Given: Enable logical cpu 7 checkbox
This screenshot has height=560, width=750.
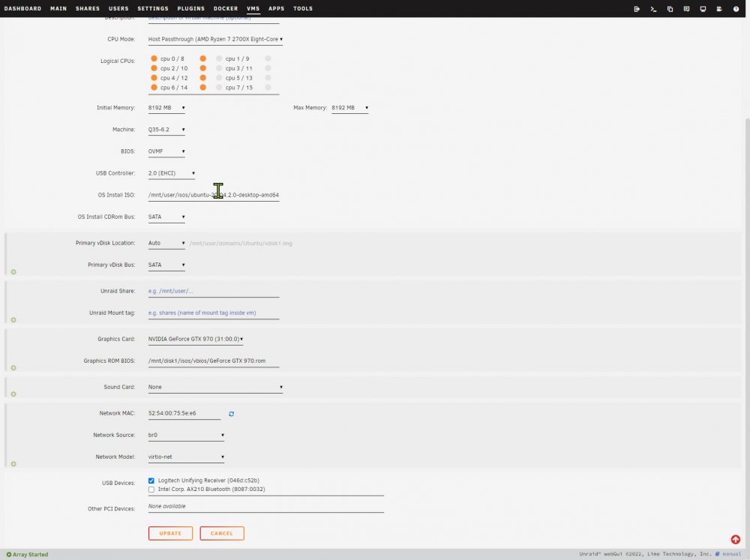Looking at the screenshot, I should (x=219, y=87).
